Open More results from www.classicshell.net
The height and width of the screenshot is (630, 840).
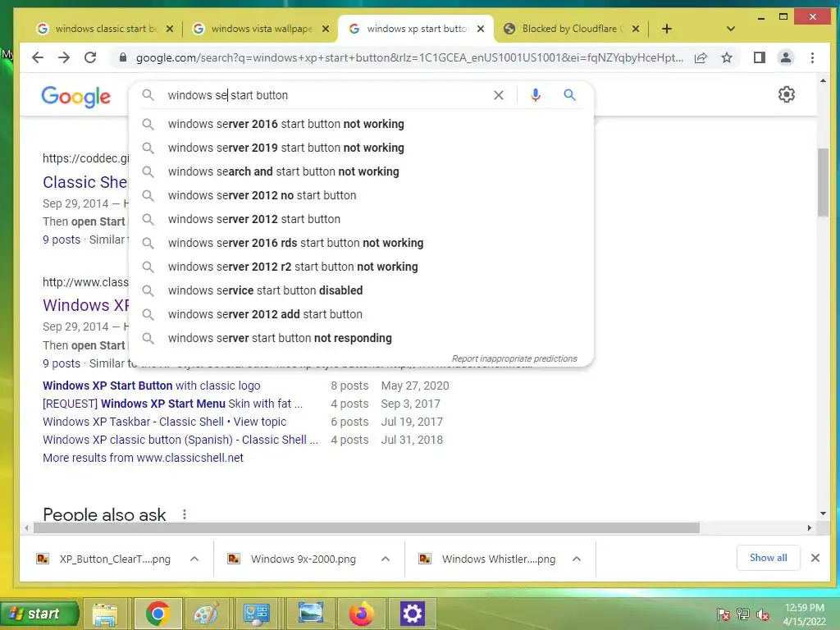[x=143, y=458]
